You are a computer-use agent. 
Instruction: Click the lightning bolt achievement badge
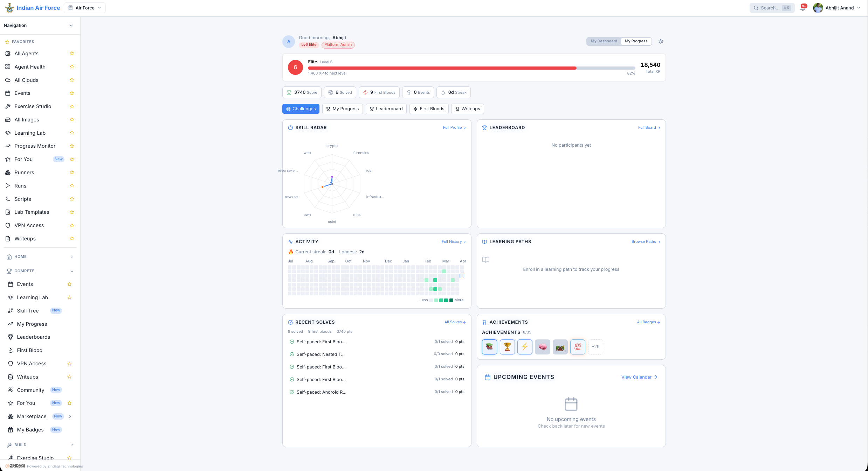point(525,347)
